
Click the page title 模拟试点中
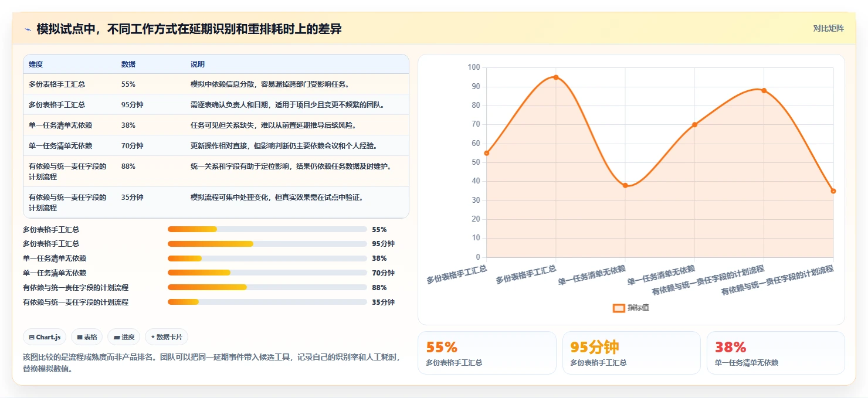[189, 29]
